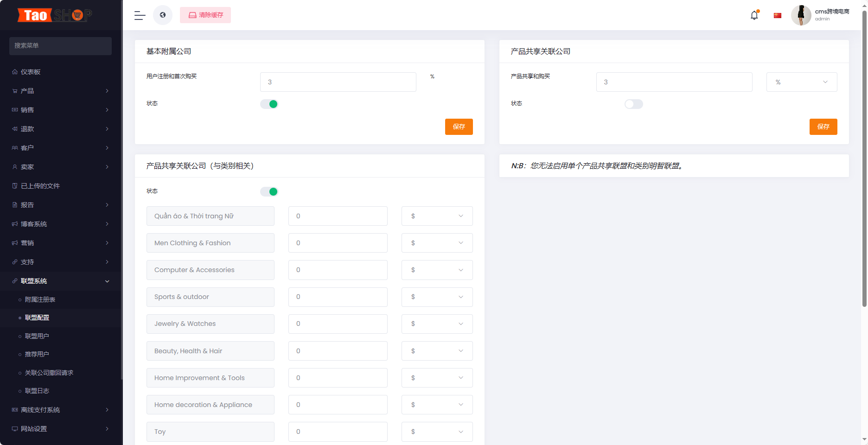
Task: Open 推荐用户 submenu item
Action: click(37, 354)
